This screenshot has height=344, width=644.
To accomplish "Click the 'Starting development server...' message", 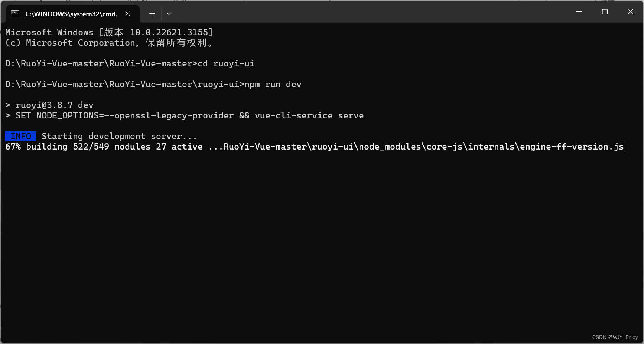I will [x=119, y=136].
